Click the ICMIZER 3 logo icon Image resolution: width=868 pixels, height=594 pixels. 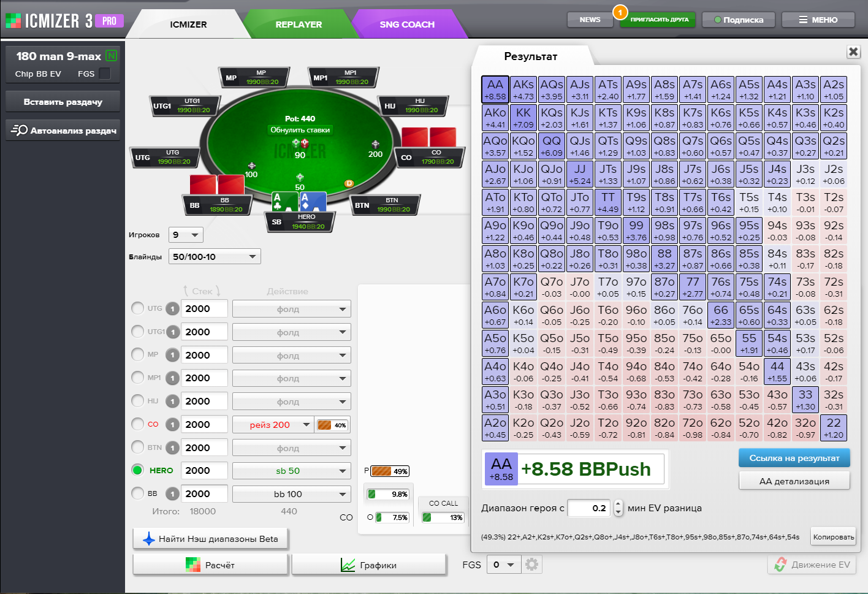pyautogui.click(x=13, y=21)
